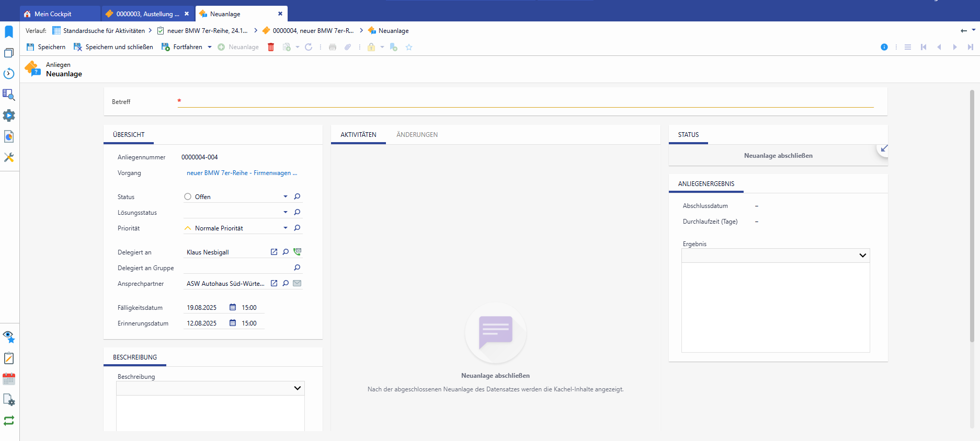Viewport: 980px width, 441px height.
Task: Open the Fortfahren dropdown arrow
Action: tap(210, 47)
